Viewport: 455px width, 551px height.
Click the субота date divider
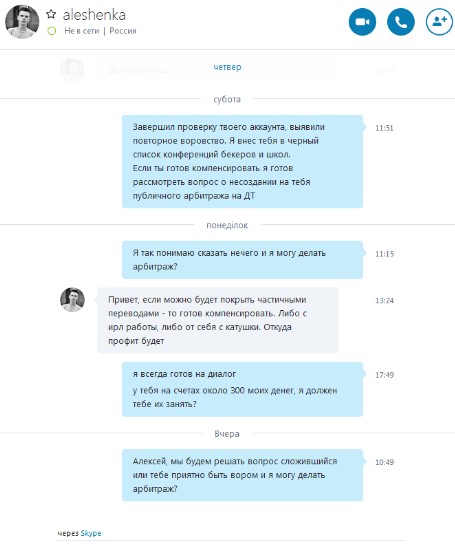pyautogui.click(x=227, y=99)
